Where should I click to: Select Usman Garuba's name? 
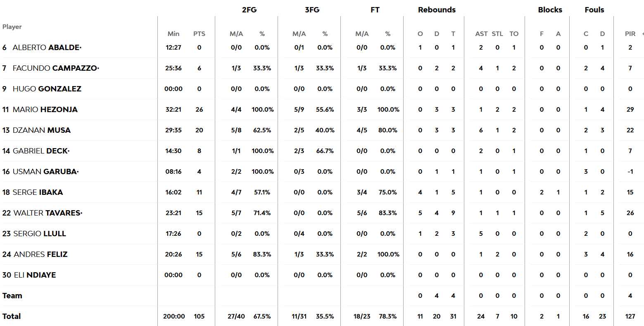45,172
